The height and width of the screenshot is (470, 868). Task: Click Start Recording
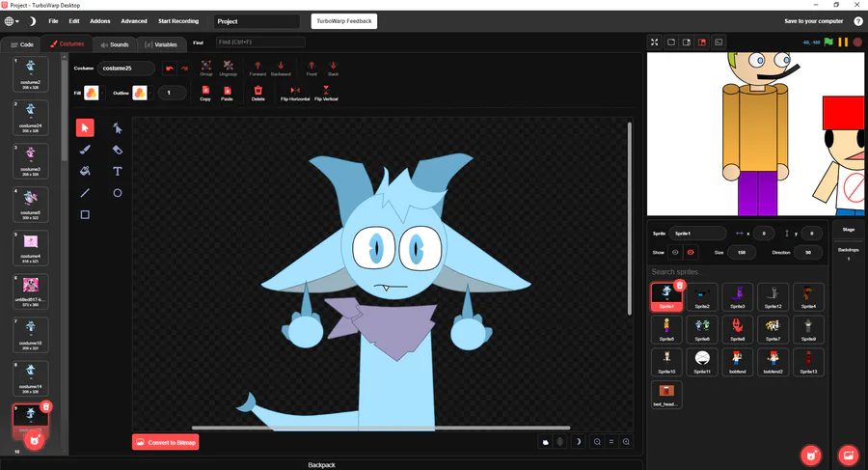coord(178,21)
